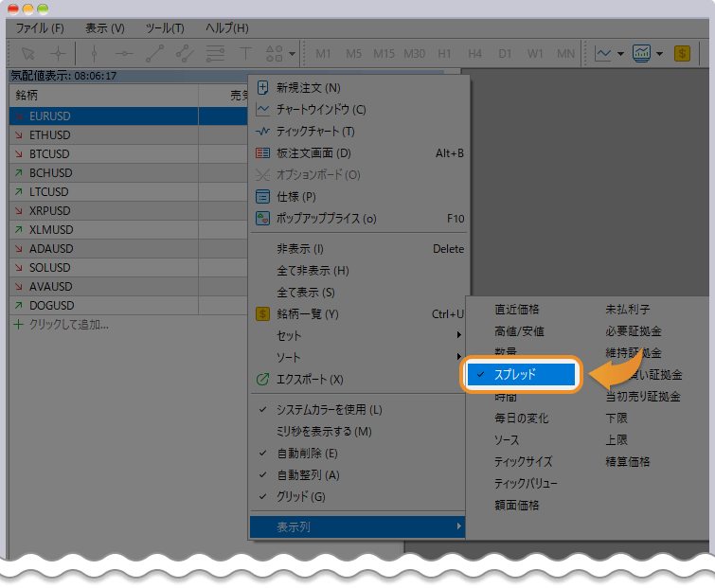Image resolution: width=715 pixels, height=588 pixels.
Task: Select the BTCUSD row in market watch
Action: pos(129,154)
